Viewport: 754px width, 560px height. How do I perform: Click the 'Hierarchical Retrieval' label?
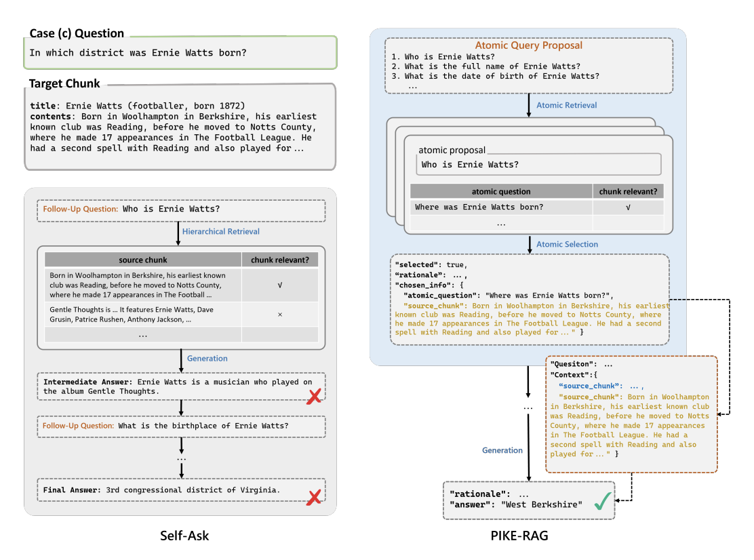click(x=221, y=231)
